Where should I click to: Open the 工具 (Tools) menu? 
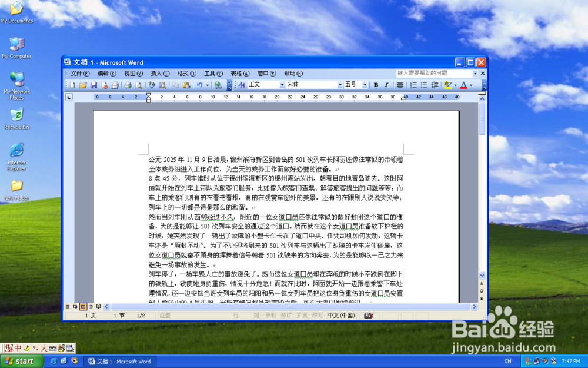click(x=213, y=74)
